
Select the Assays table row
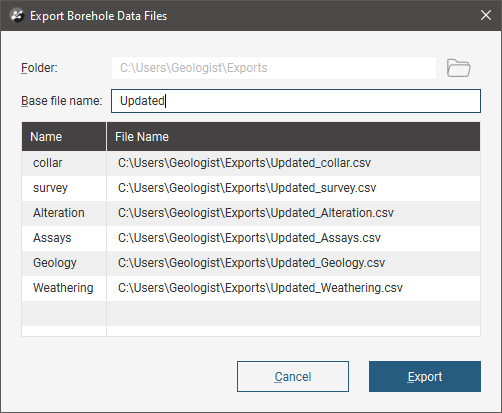[251, 238]
